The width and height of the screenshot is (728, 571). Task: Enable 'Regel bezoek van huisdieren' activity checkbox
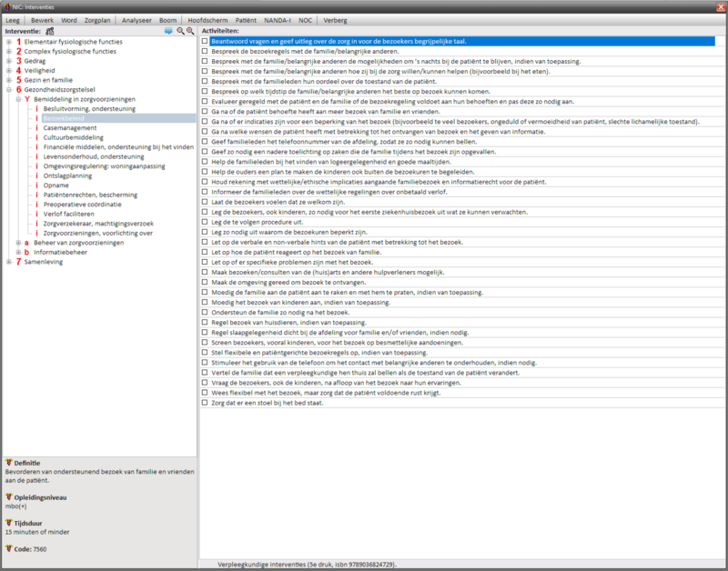tap(205, 321)
